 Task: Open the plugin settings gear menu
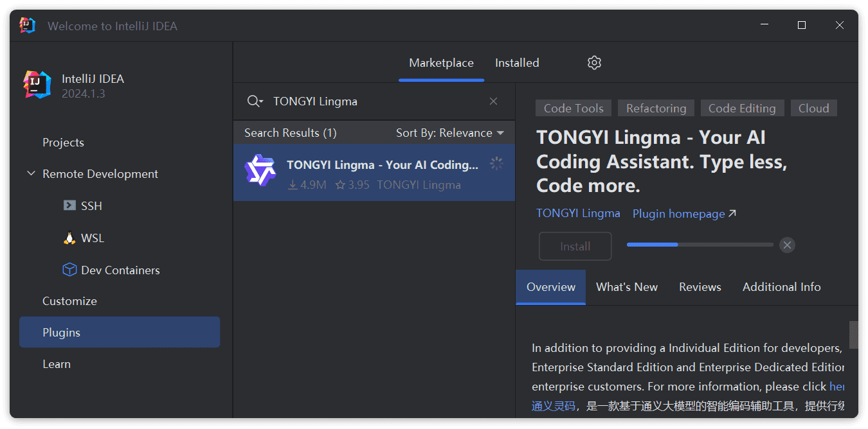(594, 63)
